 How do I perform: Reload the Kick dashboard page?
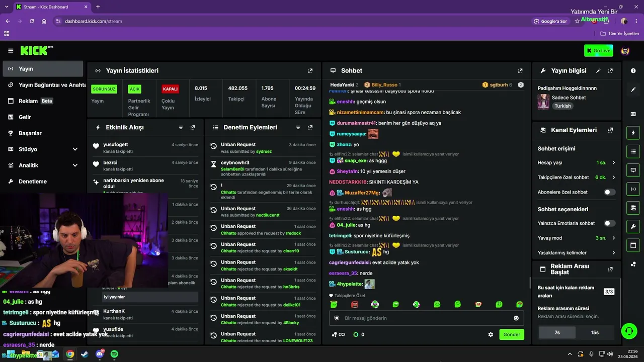point(32,21)
